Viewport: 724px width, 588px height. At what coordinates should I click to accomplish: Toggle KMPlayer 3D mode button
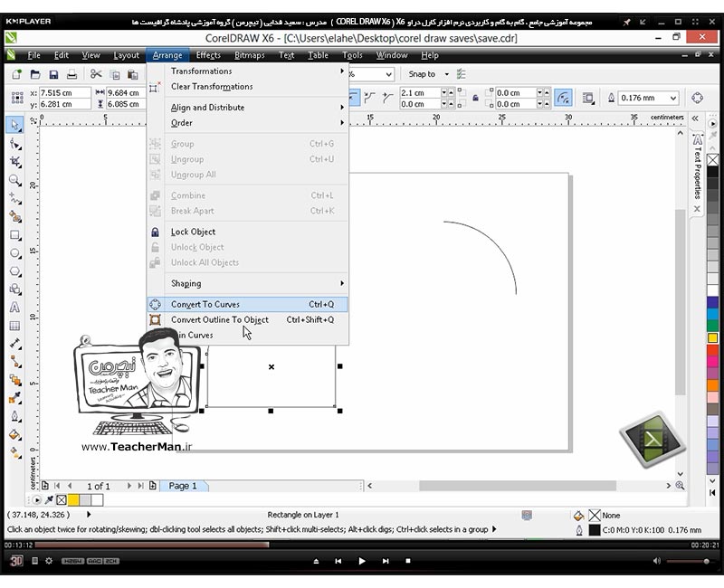pos(16,561)
